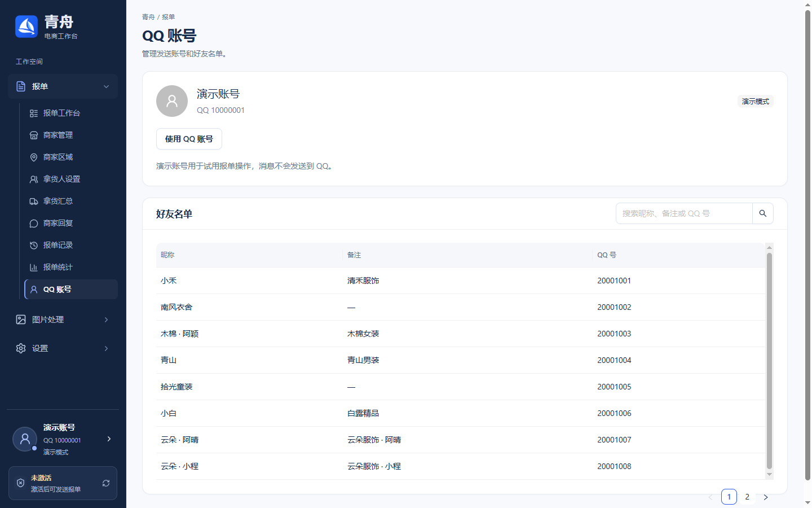Click the 拿货人设置 people icon

click(34, 179)
